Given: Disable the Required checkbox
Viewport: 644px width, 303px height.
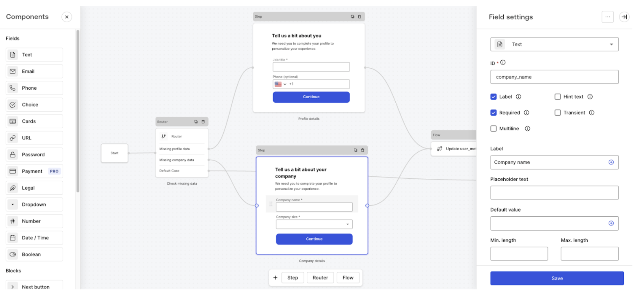Looking at the screenshot, I should (x=494, y=113).
